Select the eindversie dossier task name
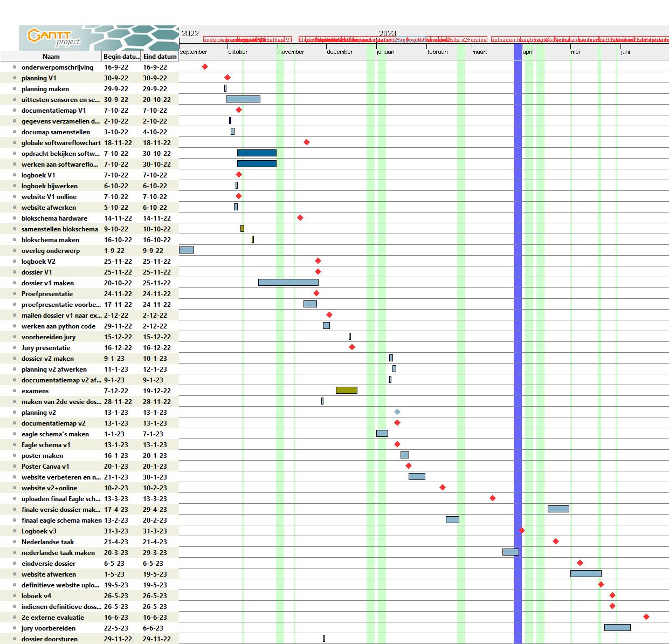This screenshot has height=644, width=669. point(49,564)
